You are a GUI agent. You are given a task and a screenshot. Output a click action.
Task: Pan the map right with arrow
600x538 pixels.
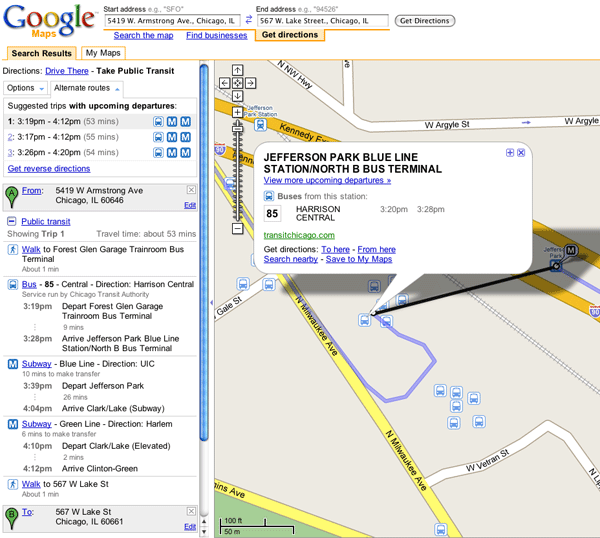pyautogui.click(x=250, y=83)
